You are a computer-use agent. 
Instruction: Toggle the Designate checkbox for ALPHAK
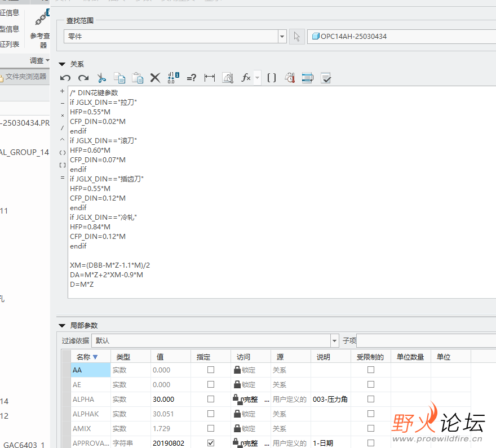point(211,414)
